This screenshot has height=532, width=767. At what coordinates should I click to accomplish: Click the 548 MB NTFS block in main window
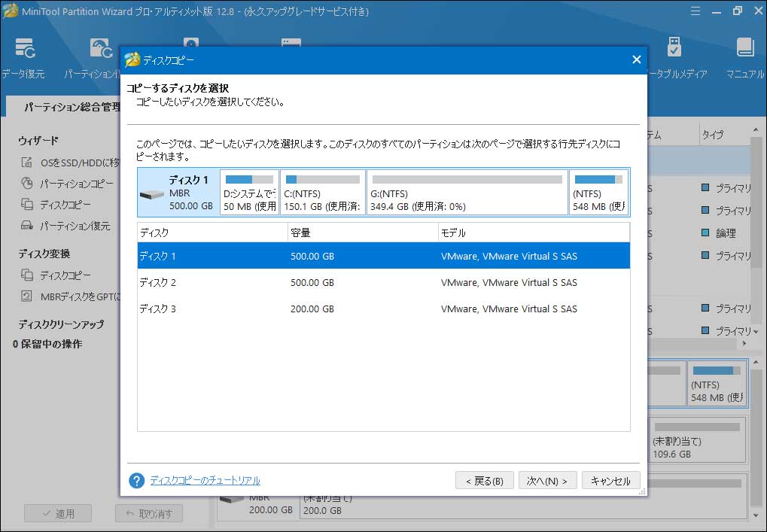coord(717,384)
